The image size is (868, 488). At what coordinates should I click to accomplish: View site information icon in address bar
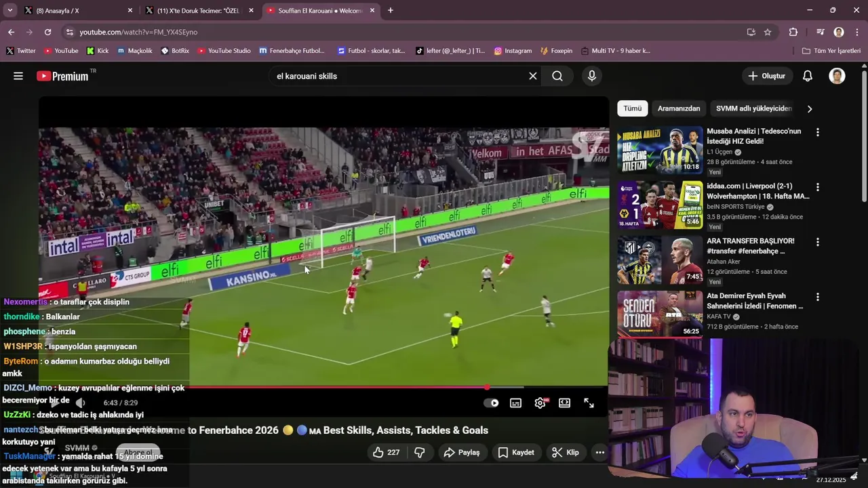tap(69, 32)
